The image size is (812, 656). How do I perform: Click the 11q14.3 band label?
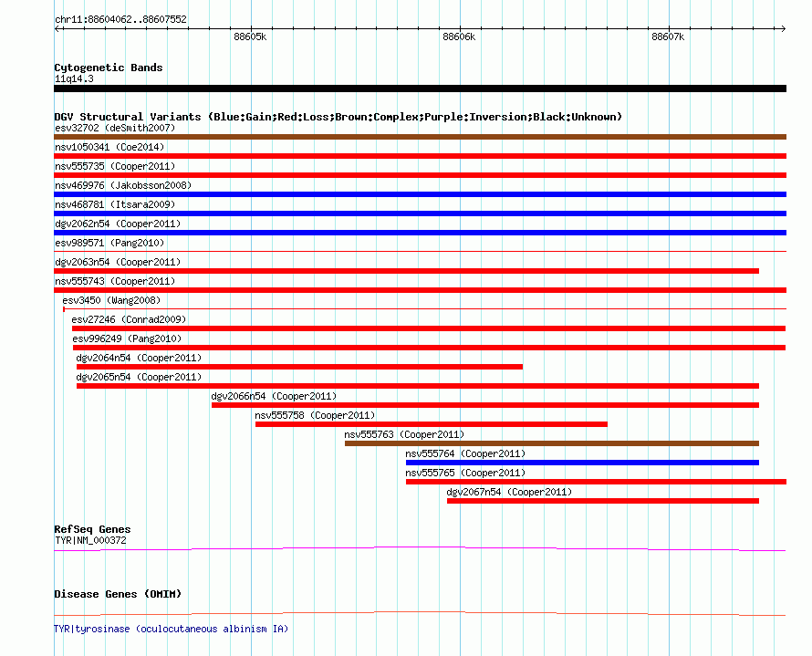click(x=74, y=78)
